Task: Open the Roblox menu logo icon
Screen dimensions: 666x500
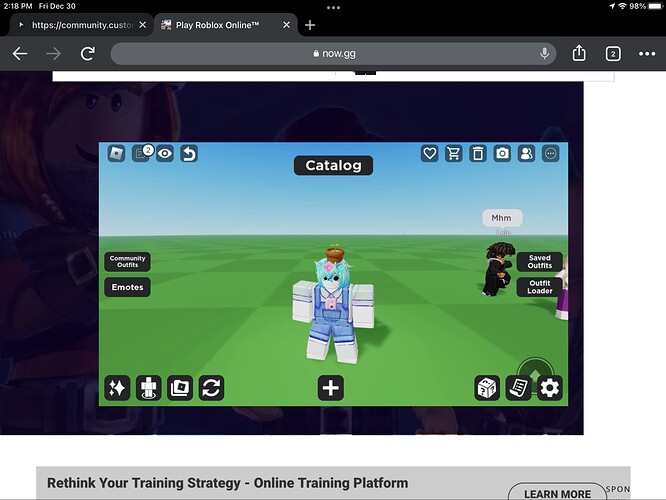Action: coord(116,153)
